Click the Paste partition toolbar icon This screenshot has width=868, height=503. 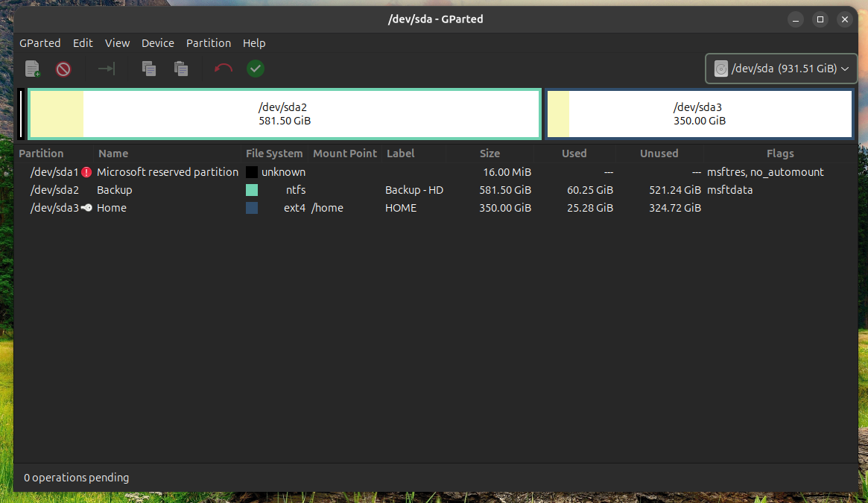tap(181, 69)
